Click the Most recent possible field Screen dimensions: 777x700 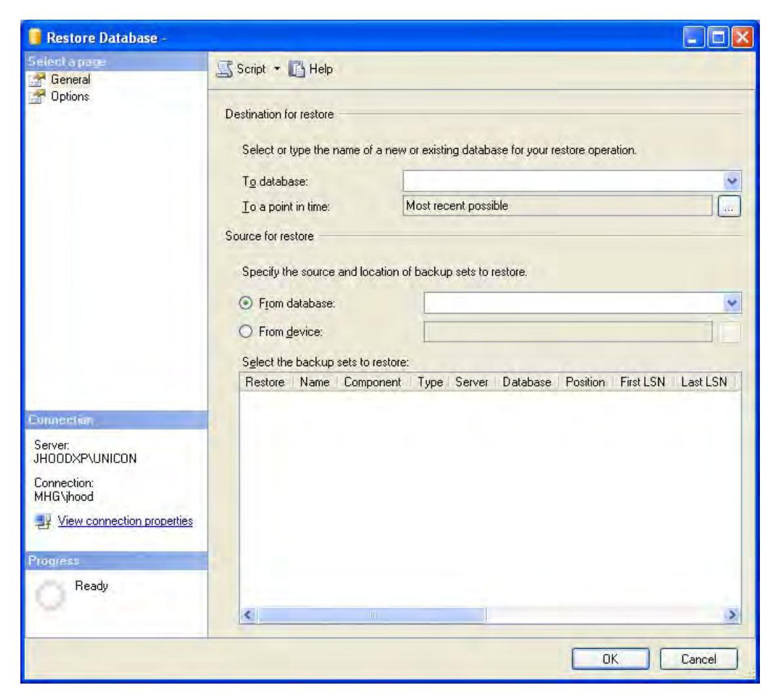click(557, 205)
